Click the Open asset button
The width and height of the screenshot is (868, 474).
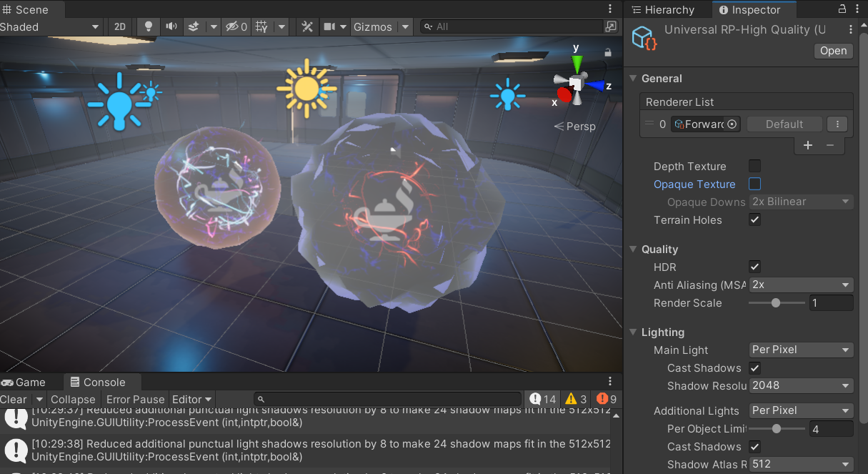click(x=833, y=51)
